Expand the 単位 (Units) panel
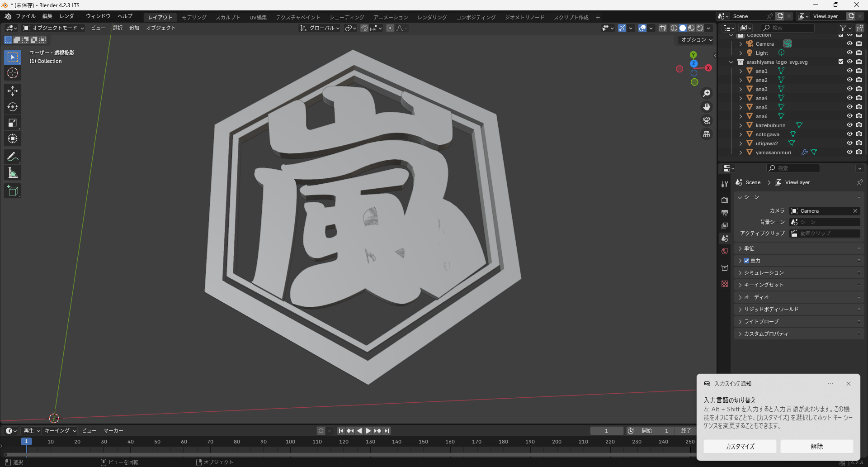The height and width of the screenshot is (467, 868). 749,248
